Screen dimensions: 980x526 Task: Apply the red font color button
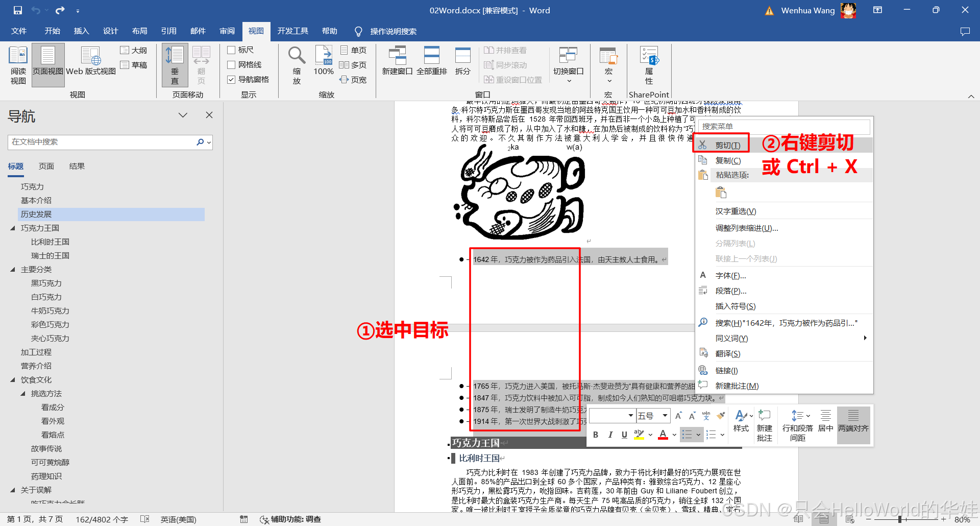tap(663, 435)
